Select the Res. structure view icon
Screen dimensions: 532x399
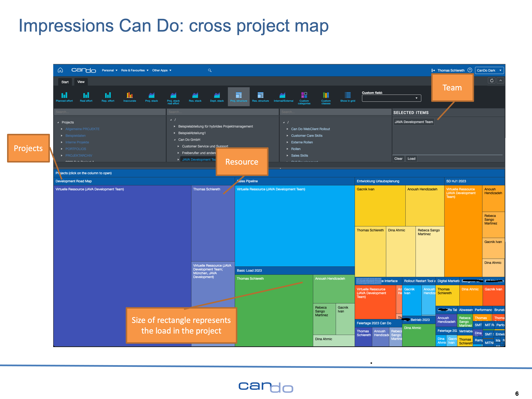click(260, 97)
